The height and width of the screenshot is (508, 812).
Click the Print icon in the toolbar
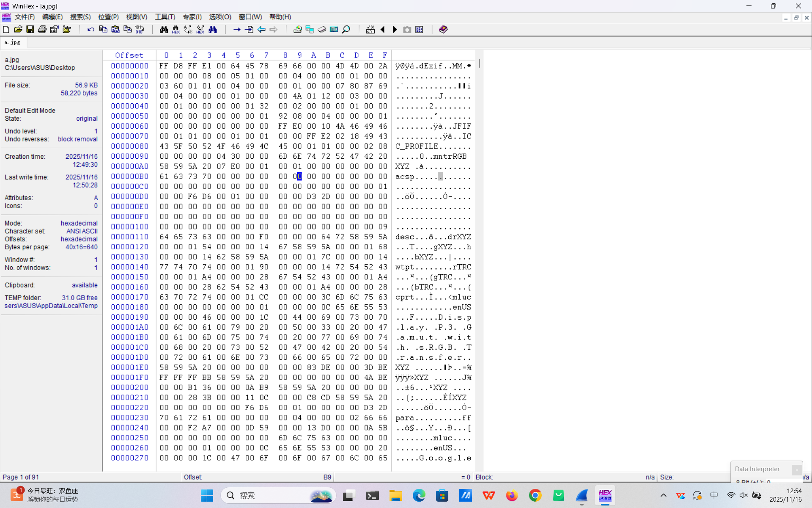click(42, 29)
